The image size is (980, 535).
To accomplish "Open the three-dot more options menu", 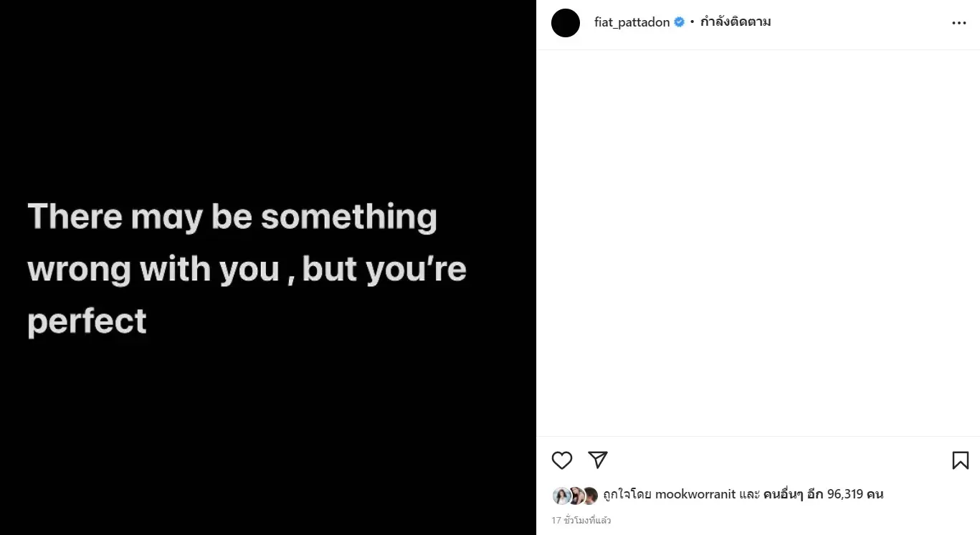I will click(959, 23).
